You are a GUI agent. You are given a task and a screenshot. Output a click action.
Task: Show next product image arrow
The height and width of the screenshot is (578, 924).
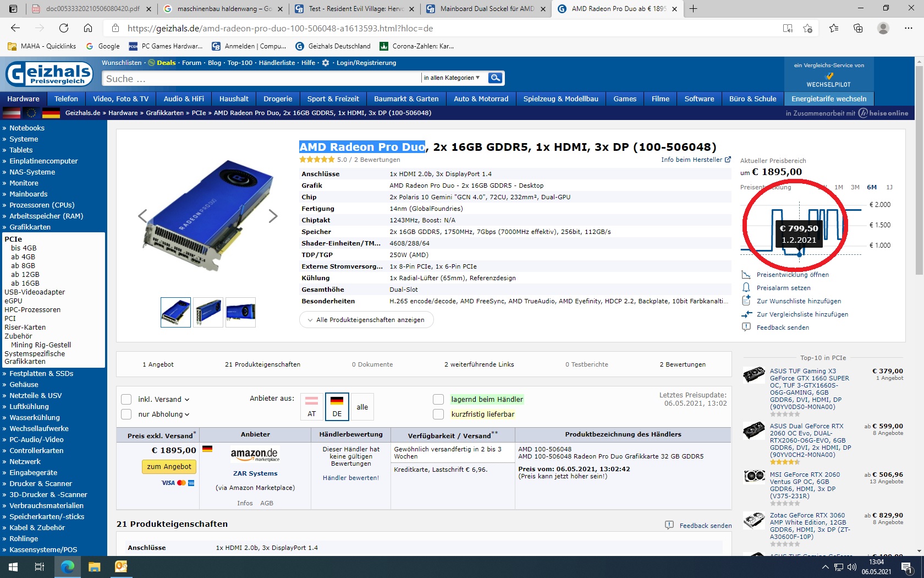click(273, 216)
